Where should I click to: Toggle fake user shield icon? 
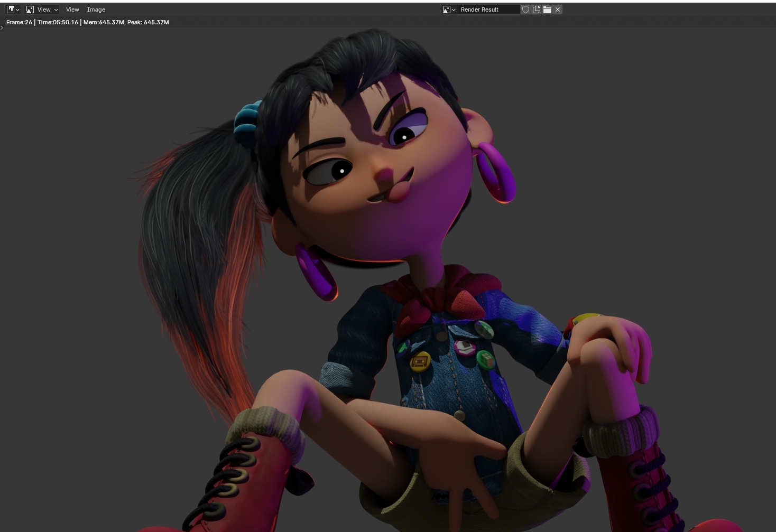tap(525, 10)
